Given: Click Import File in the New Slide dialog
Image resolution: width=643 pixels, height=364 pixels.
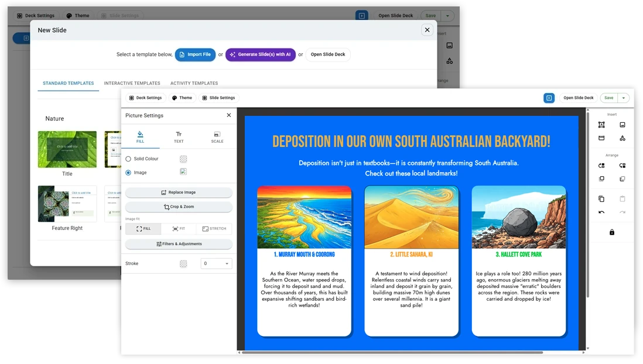Looking at the screenshot, I should click(195, 54).
